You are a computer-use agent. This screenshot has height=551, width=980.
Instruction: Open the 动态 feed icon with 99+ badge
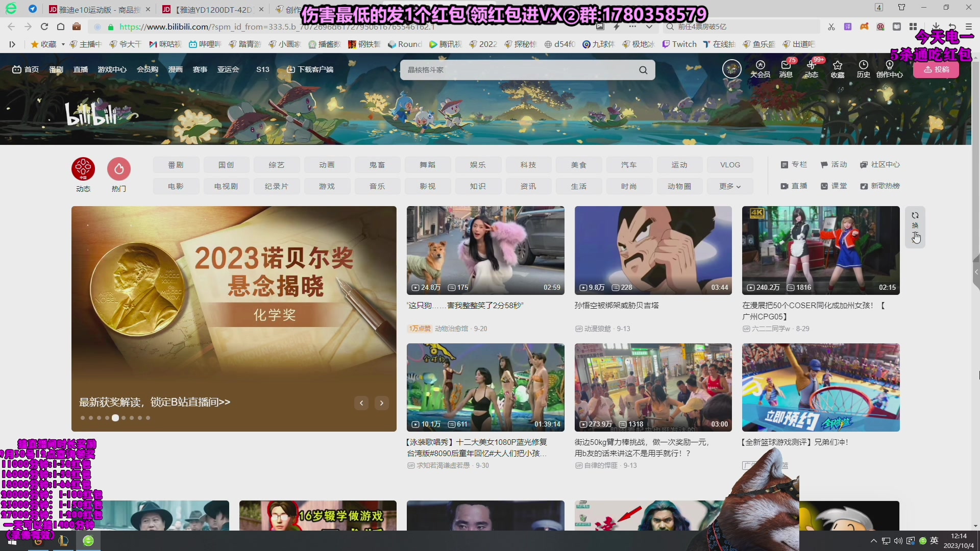(x=812, y=70)
